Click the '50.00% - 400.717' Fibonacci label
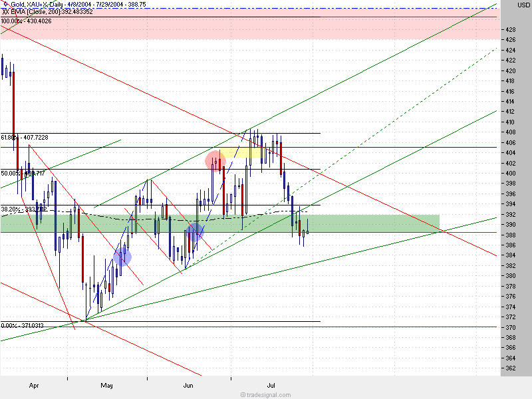The image size is (532, 399). tap(23, 174)
